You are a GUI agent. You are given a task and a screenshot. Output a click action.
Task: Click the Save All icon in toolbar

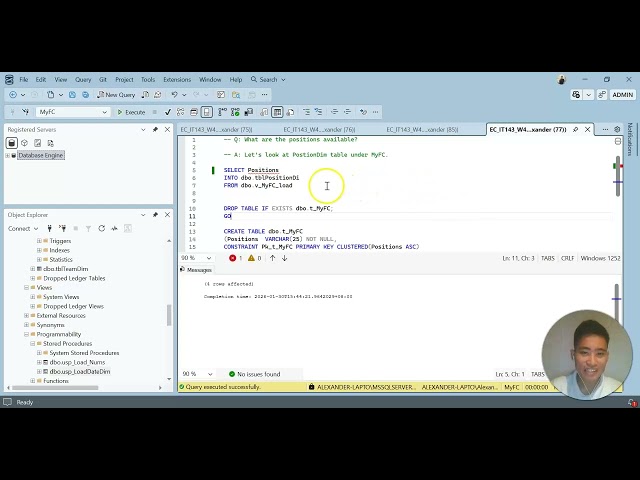pos(85,95)
